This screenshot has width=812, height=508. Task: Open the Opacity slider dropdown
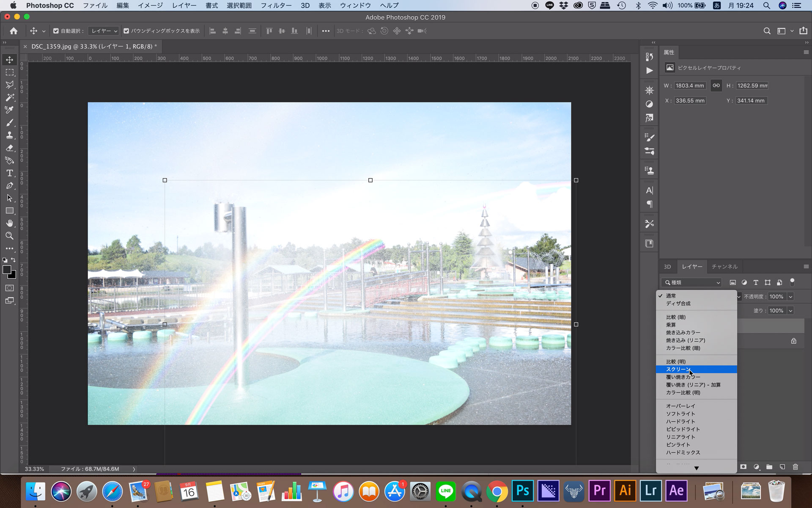pos(790,297)
